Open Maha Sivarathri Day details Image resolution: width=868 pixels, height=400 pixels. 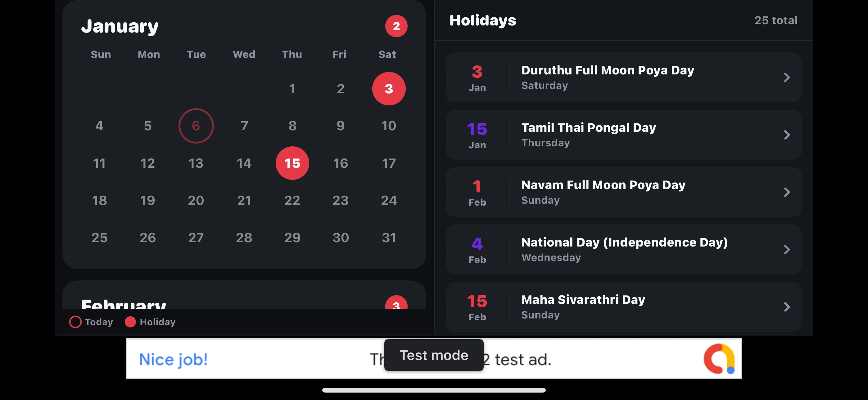coord(623,306)
